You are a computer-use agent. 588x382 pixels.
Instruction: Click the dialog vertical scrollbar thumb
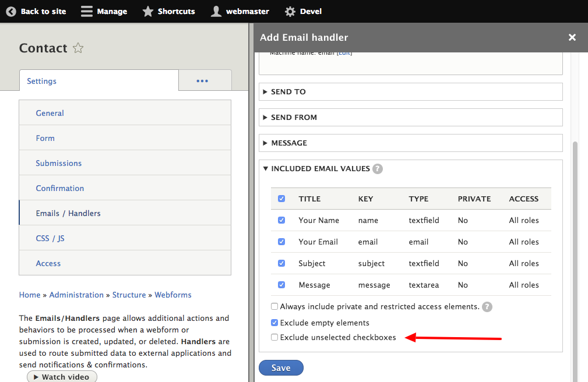pos(575,261)
